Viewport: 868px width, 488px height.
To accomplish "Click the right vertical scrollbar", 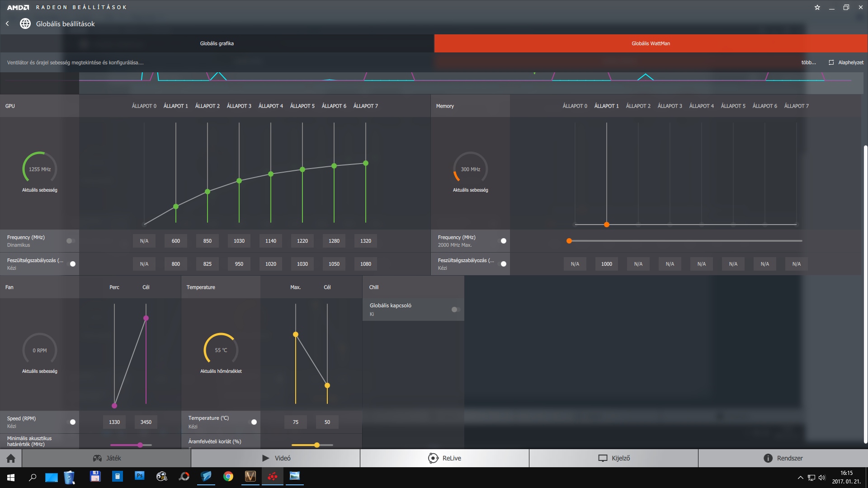I will [x=865, y=294].
